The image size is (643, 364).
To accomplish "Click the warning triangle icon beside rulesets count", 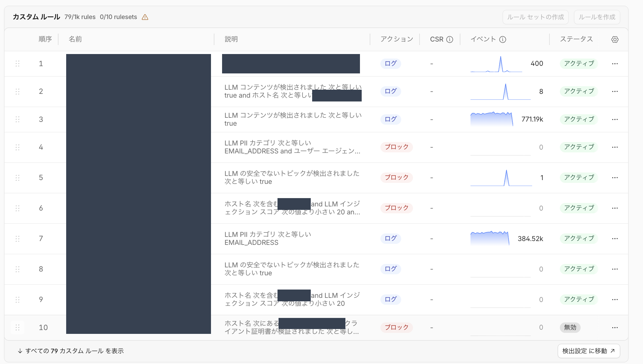I will pyautogui.click(x=145, y=17).
